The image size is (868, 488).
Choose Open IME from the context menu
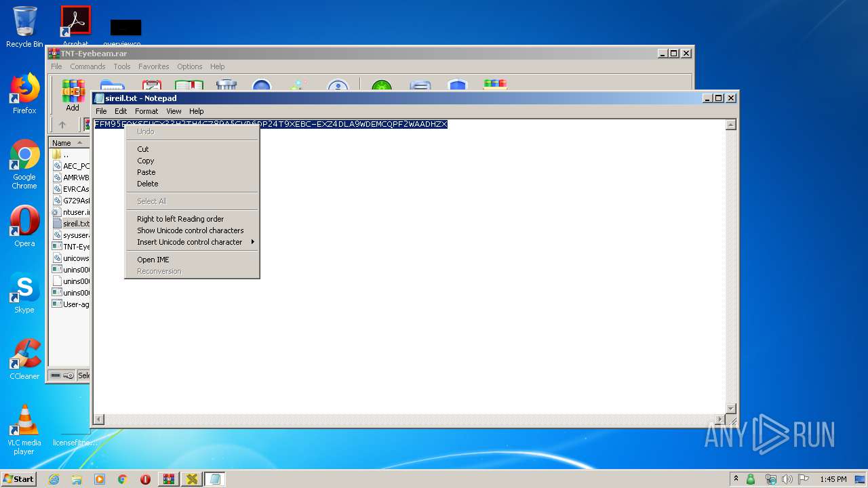click(193, 260)
